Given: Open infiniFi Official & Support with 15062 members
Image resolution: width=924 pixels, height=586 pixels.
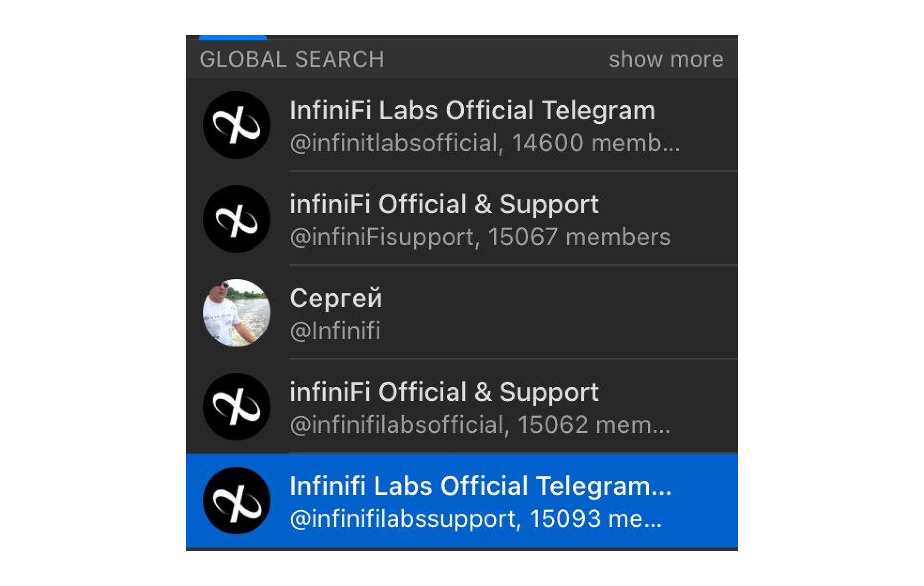Looking at the screenshot, I should click(x=444, y=393).
